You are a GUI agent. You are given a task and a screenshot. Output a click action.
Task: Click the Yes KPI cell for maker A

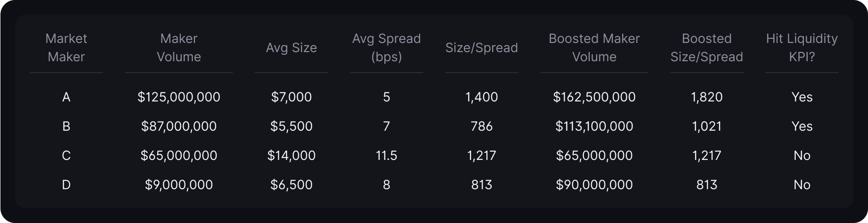[x=802, y=97]
